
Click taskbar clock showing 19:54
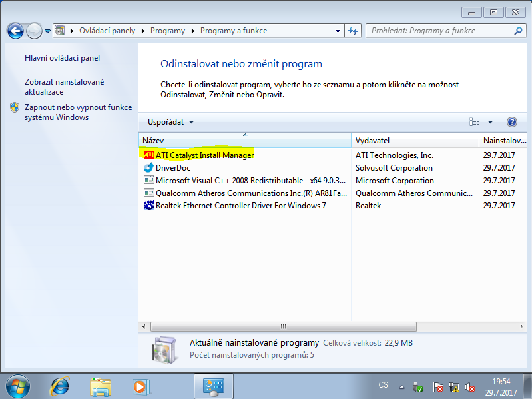click(501, 387)
